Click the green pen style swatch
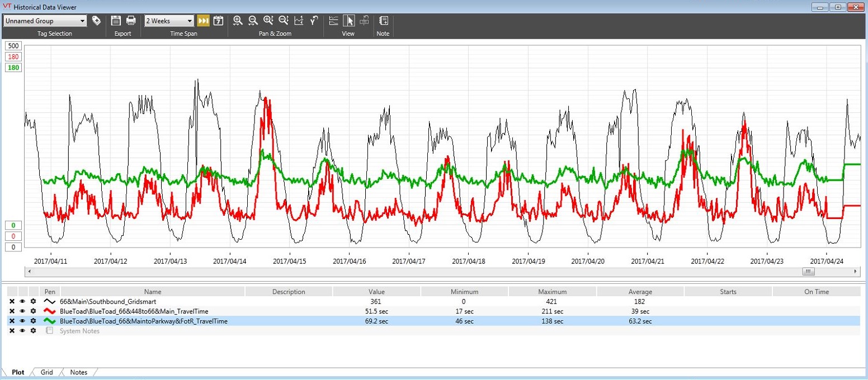This screenshot has width=868, height=380. [x=49, y=321]
